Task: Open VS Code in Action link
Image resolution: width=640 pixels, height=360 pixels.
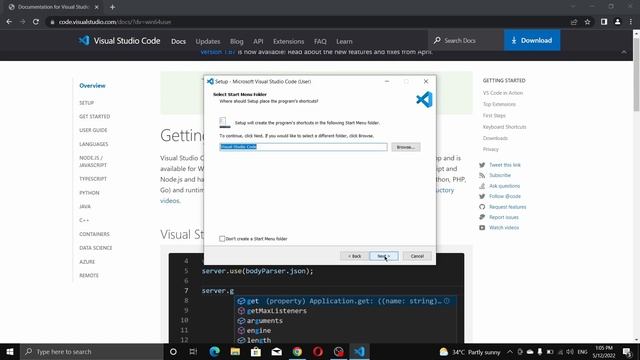Action: 502,93
